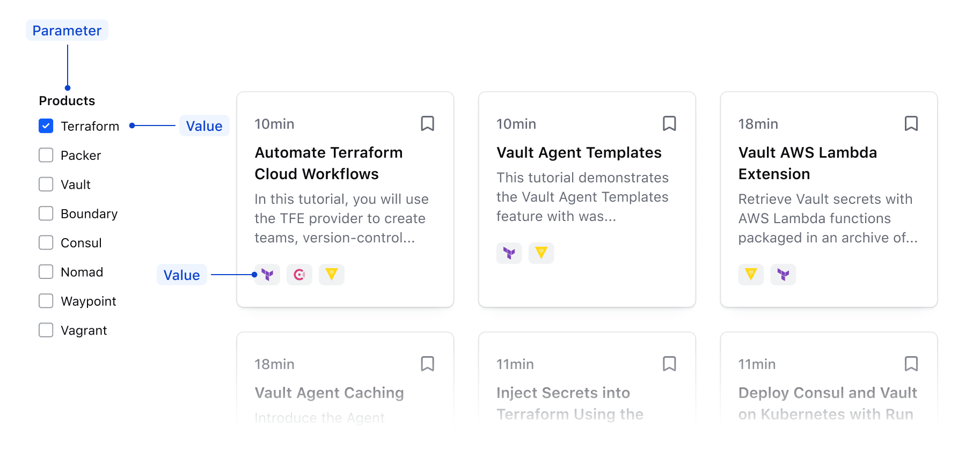The image size is (980, 472).
Task: Uncheck the Terraform product filter
Action: click(x=46, y=126)
